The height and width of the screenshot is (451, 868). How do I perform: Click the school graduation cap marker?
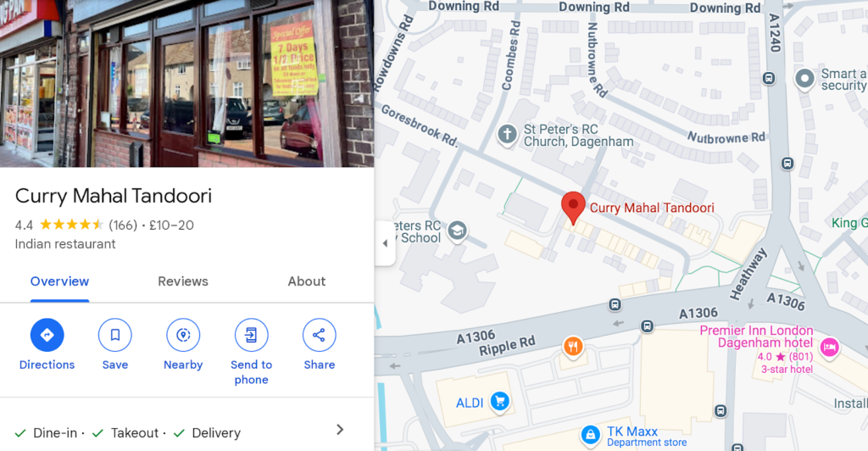pyautogui.click(x=457, y=231)
